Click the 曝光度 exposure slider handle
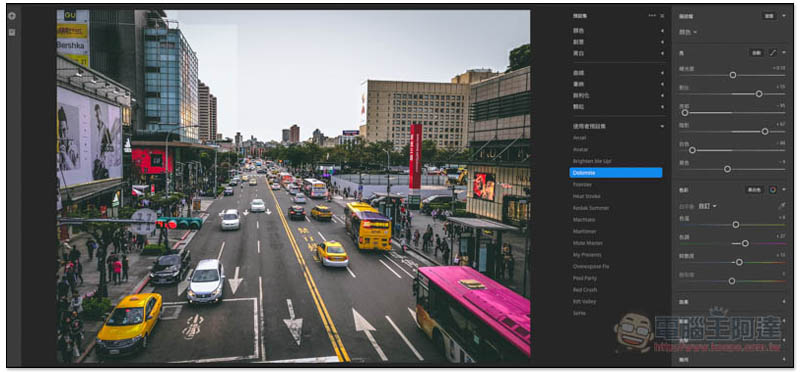Image resolution: width=800 pixels, height=372 pixels. point(733,75)
